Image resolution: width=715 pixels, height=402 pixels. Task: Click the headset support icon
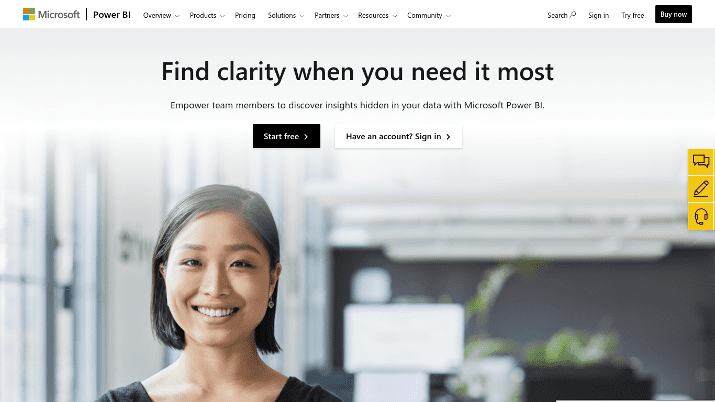point(700,216)
